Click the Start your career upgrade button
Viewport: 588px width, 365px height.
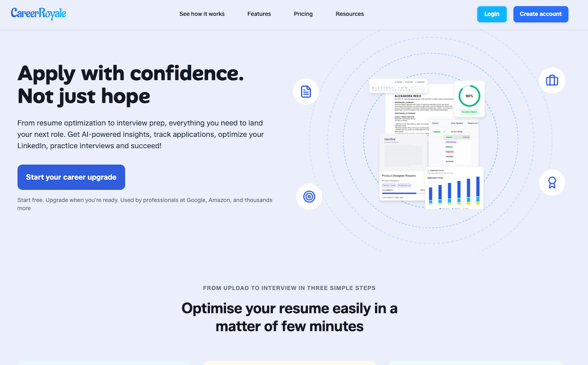pyautogui.click(x=71, y=177)
